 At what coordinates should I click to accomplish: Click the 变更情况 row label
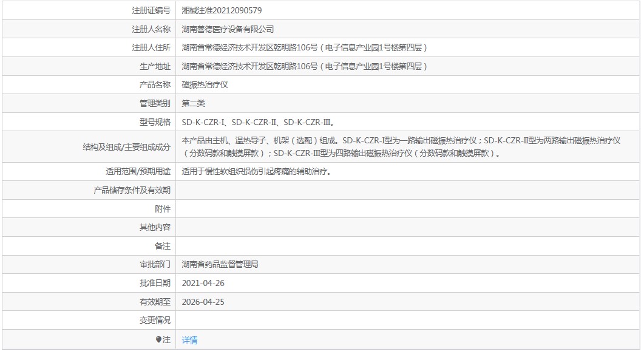(x=155, y=320)
